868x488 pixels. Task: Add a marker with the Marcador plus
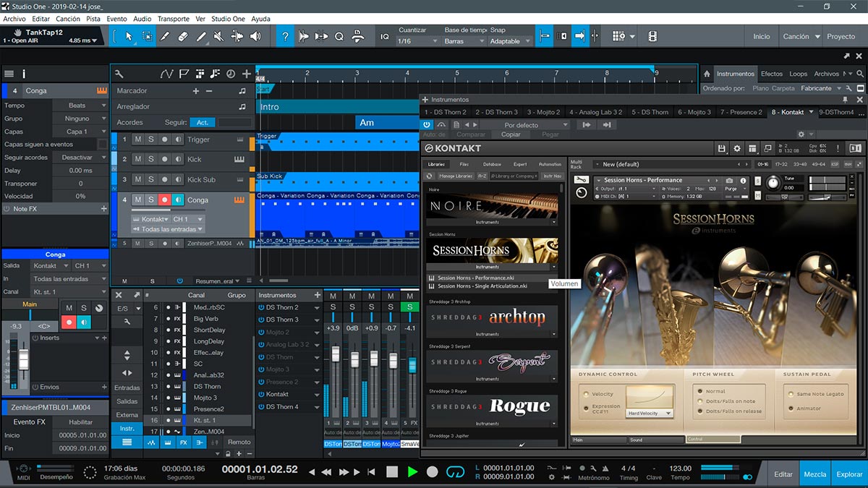(195, 91)
